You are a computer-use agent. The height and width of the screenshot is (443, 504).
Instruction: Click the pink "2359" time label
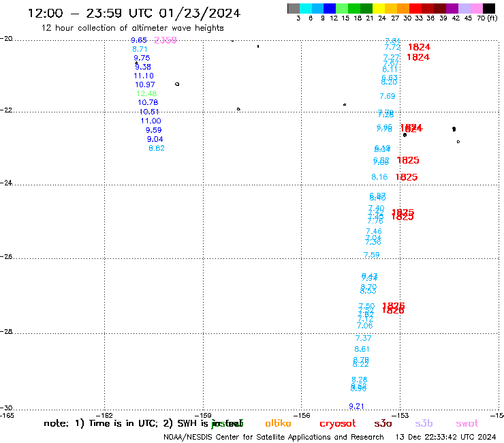point(166,40)
